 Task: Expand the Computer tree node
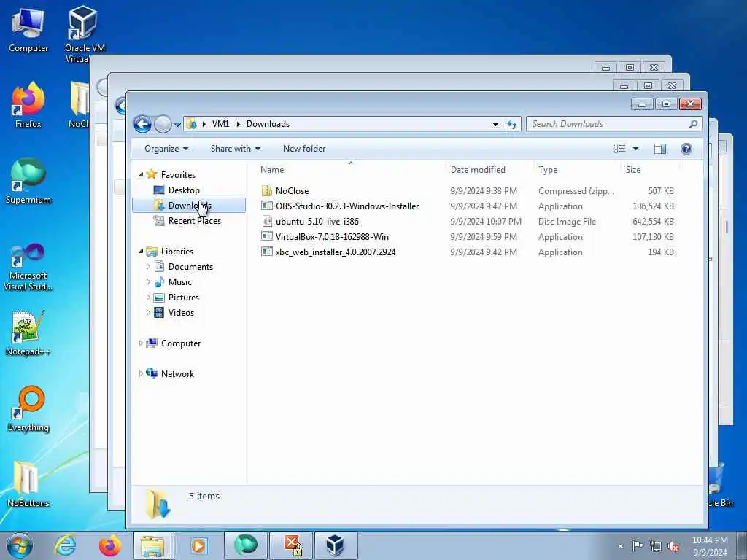click(141, 343)
